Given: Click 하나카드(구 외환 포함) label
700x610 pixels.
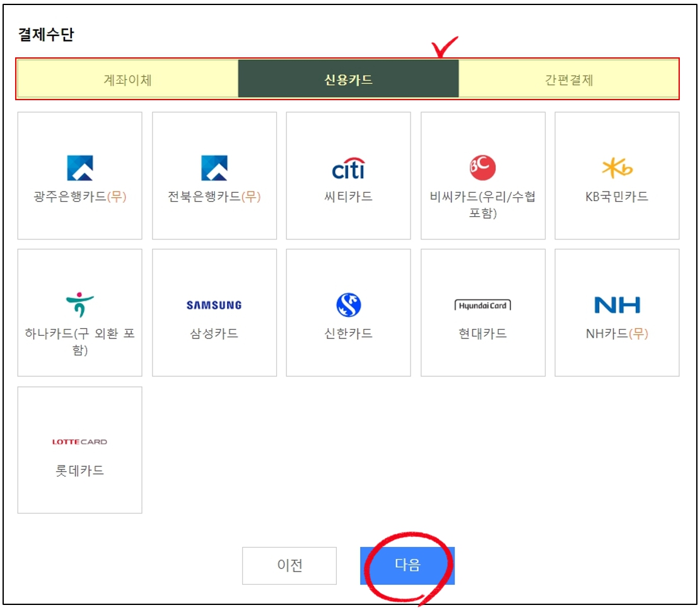Looking at the screenshot, I should [80, 342].
